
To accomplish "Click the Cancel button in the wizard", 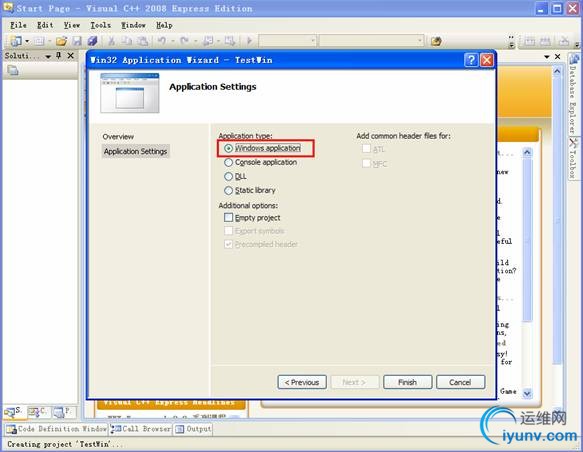I will (460, 382).
